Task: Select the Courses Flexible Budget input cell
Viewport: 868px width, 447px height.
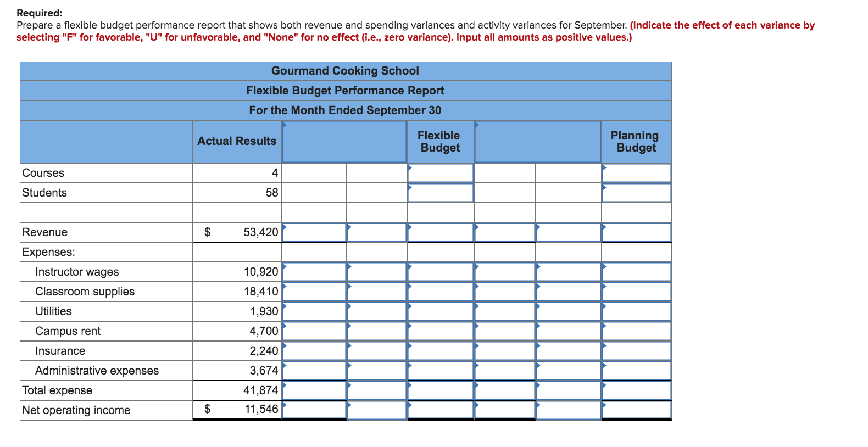Action: click(440, 173)
